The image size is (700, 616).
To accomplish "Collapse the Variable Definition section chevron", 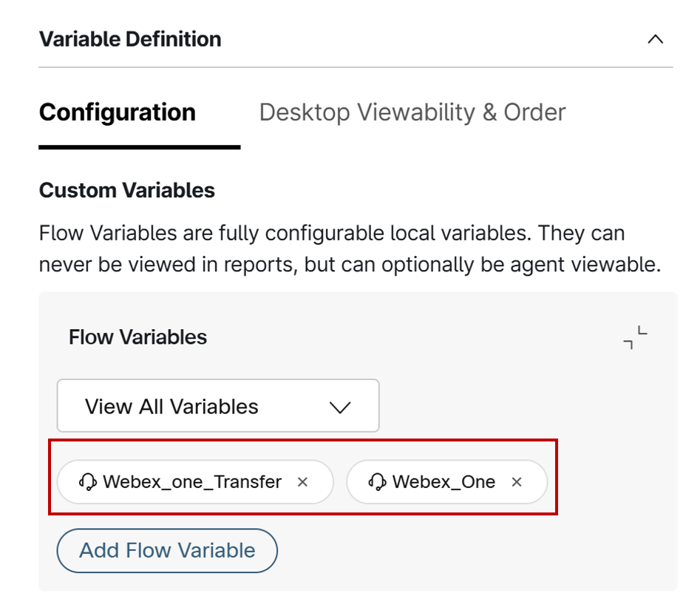I will 655,39.
